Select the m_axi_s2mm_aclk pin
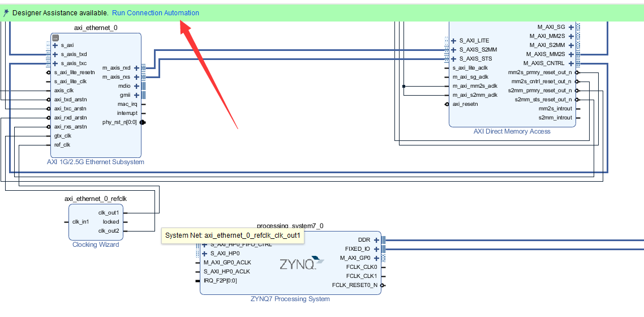 (475, 95)
